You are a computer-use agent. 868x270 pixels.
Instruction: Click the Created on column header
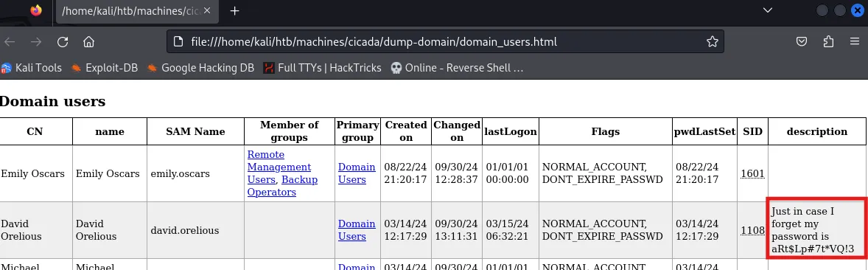tap(406, 131)
